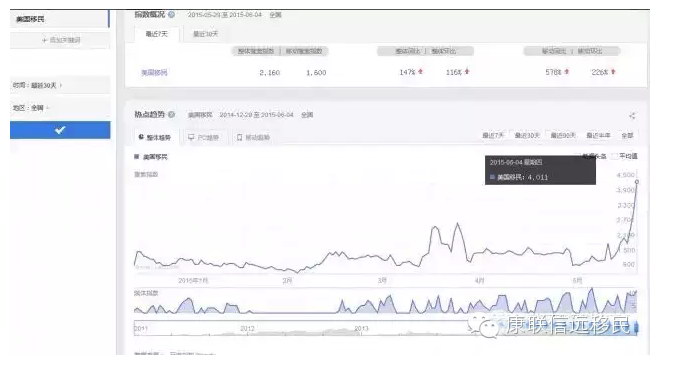Image resolution: width=677 pixels, height=367 pixels.
Task: Click the plus icon to add a comparison keyword
Action: click(x=44, y=40)
